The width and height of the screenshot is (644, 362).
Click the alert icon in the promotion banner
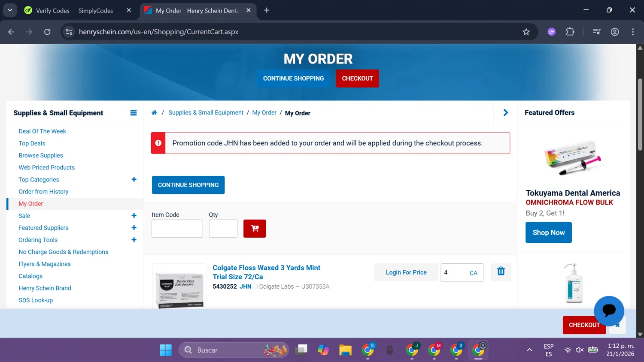click(x=158, y=143)
